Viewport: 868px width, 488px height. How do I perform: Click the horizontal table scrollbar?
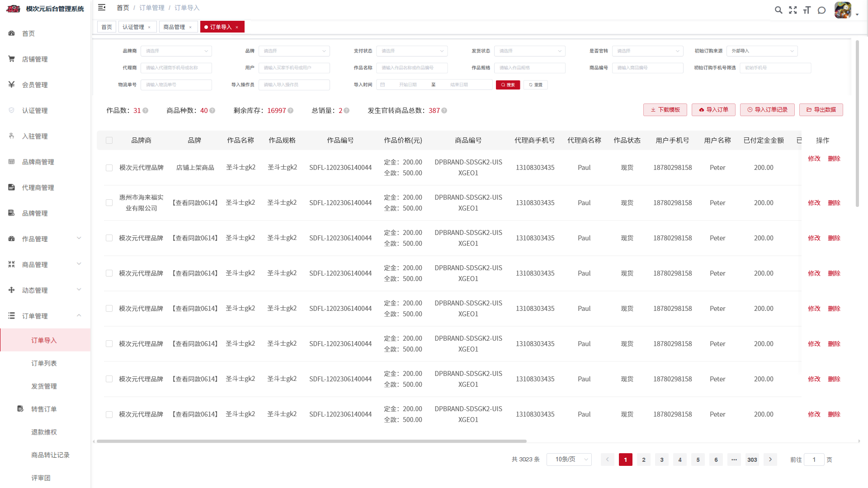coord(311,441)
